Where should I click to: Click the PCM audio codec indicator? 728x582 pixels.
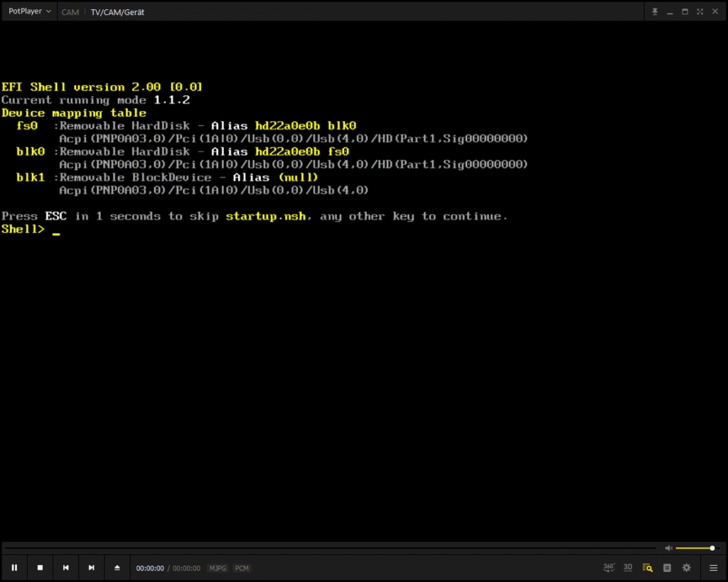242,568
